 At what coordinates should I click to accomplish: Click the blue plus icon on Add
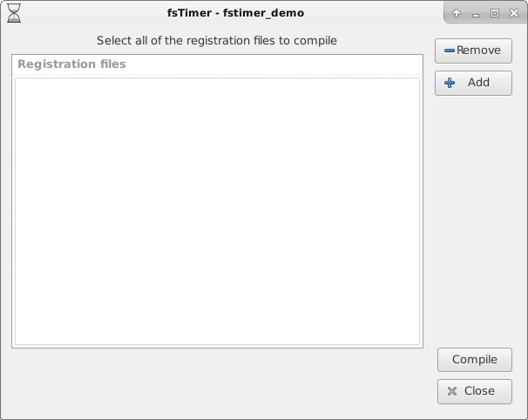450,83
